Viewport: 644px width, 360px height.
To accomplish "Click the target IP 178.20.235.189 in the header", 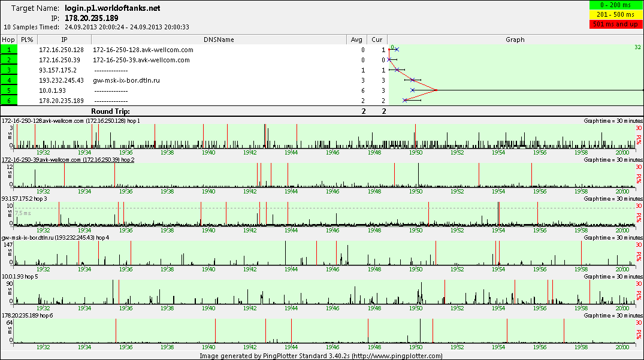I will 92,18.
